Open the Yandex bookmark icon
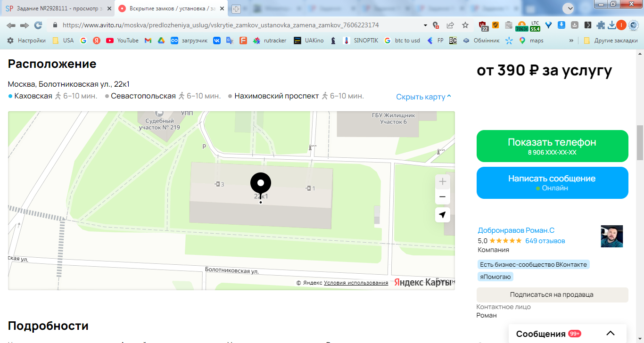 pyautogui.click(x=97, y=41)
